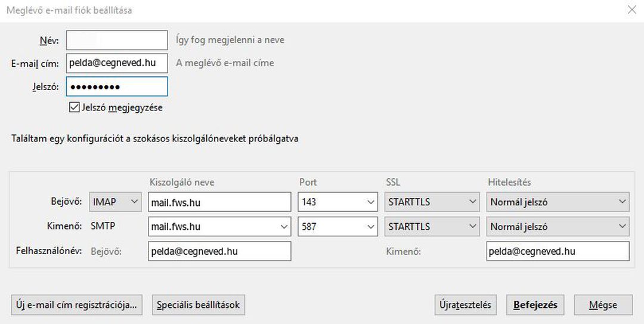Click the Kimenő SMTP protocol label
644x324 pixels.
[103, 226]
